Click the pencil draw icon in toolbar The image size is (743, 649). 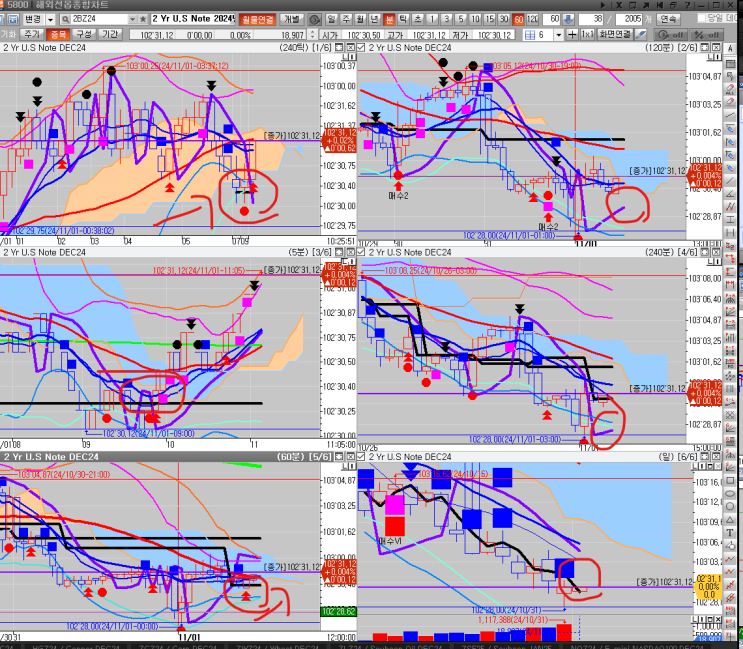click(x=641, y=35)
